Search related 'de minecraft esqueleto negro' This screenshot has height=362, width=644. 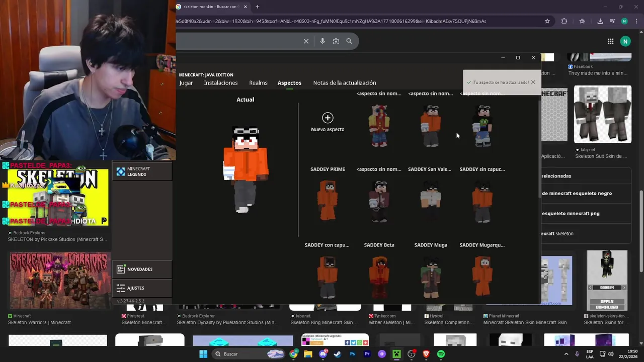577,193
